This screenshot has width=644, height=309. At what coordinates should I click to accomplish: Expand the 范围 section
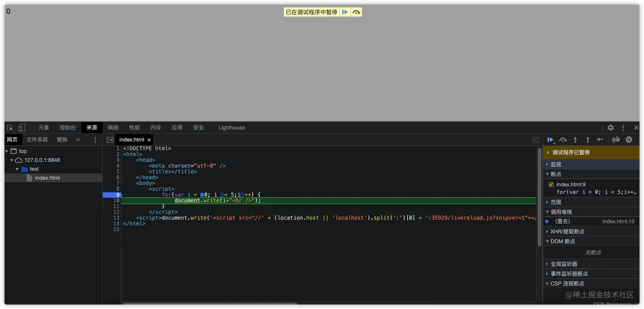(x=591, y=202)
